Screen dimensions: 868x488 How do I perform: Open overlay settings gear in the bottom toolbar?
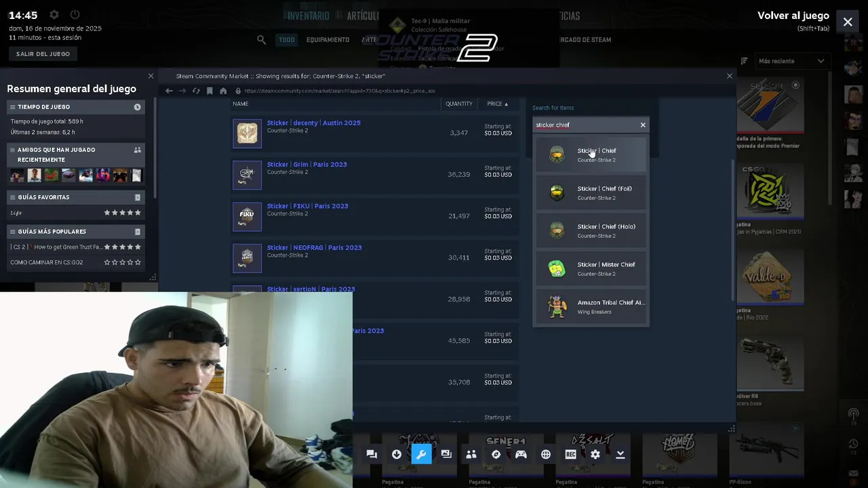(x=595, y=454)
